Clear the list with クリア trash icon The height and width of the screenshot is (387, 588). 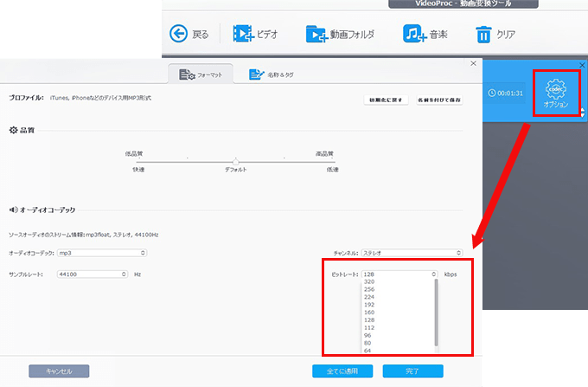click(x=483, y=34)
